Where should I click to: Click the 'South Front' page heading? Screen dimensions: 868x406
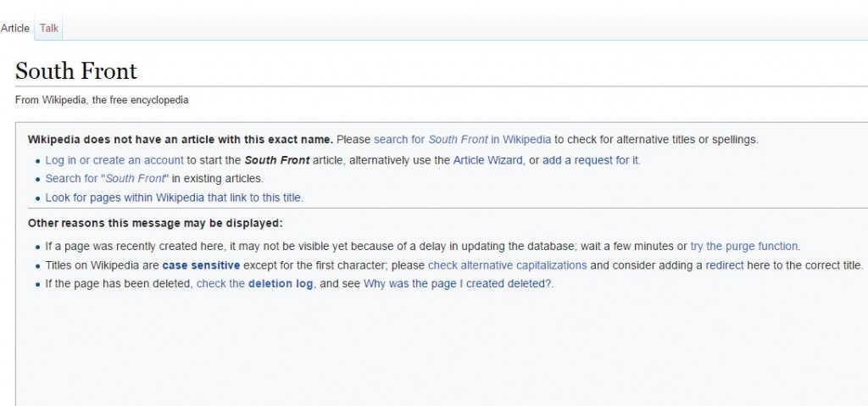tap(75, 71)
